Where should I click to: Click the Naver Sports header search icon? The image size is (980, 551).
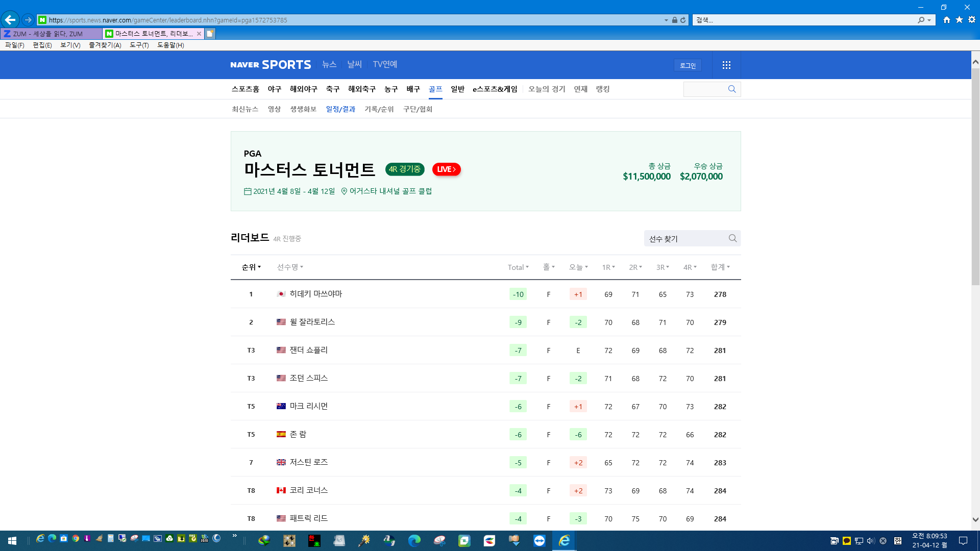(732, 89)
